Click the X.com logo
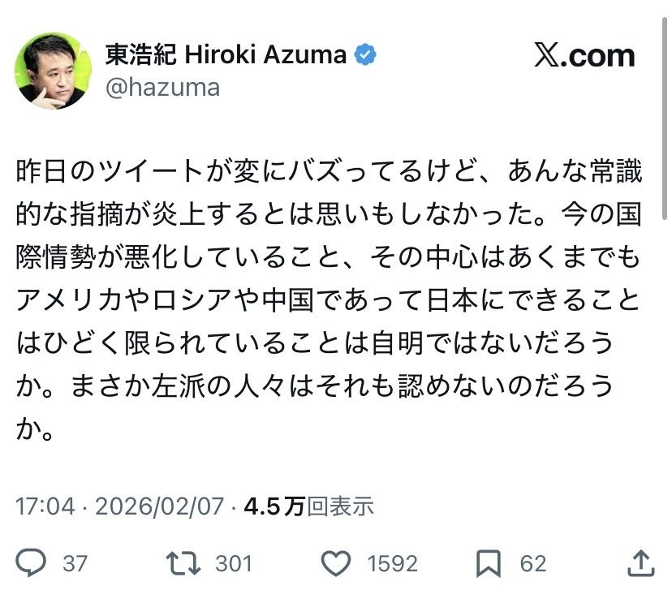 (584, 55)
